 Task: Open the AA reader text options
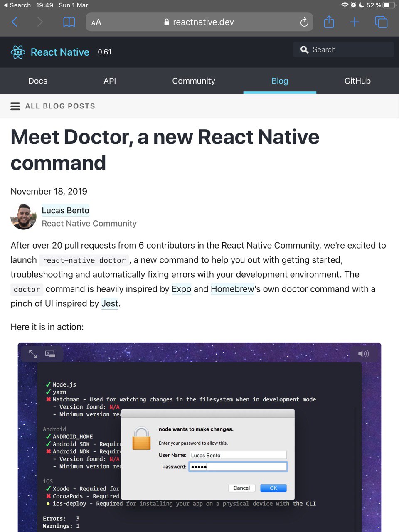tap(96, 22)
